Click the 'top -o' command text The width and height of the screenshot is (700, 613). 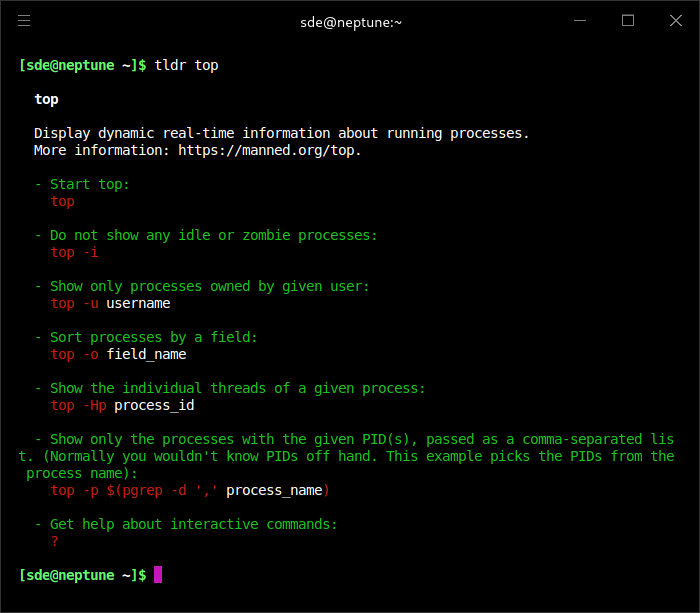tap(74, 354)
